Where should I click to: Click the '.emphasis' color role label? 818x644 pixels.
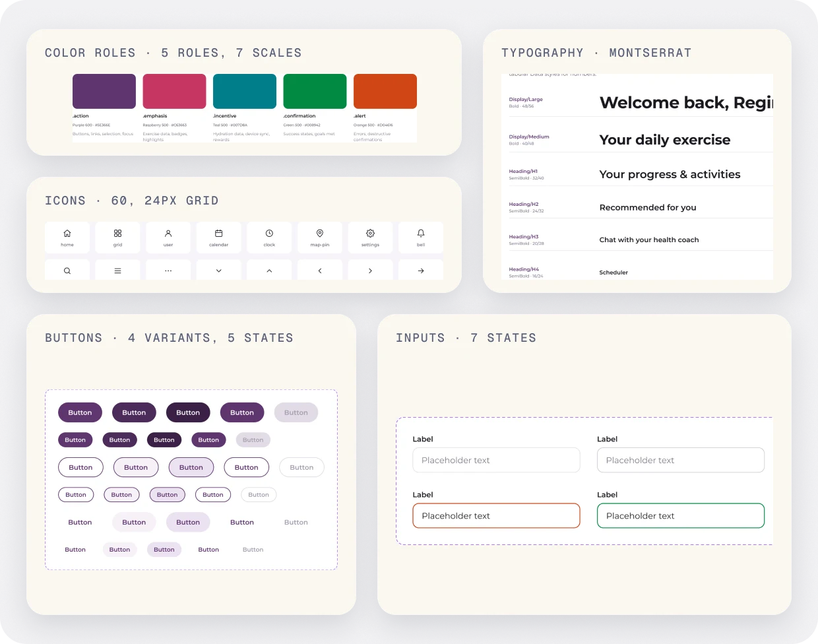155,116
